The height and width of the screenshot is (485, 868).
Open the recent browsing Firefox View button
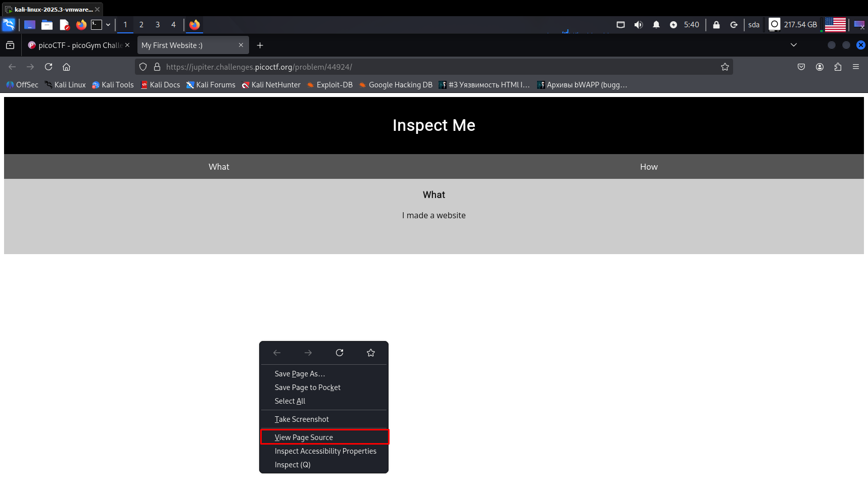tap(10, 45)
